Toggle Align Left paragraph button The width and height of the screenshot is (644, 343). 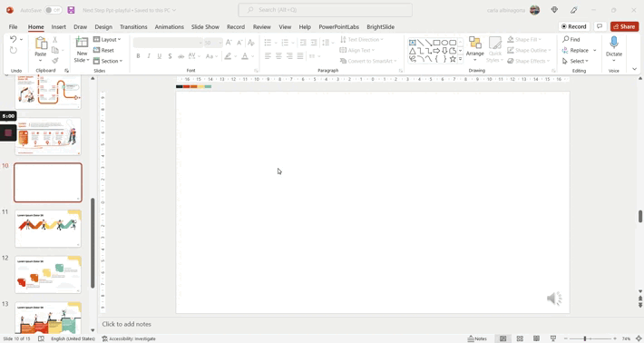[x=268, y=56]
